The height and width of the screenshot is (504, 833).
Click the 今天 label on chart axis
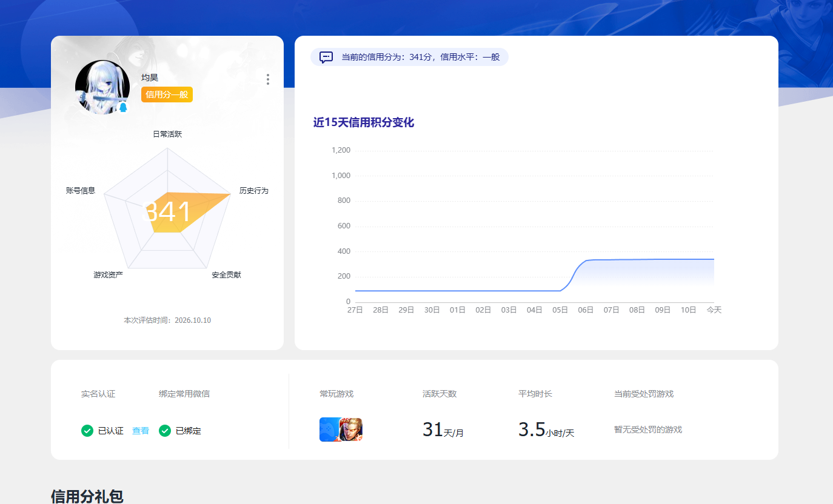[x=714, y=310]
